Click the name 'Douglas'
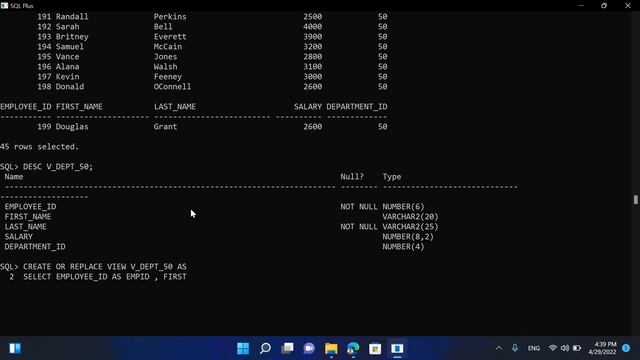 point(72,127)
